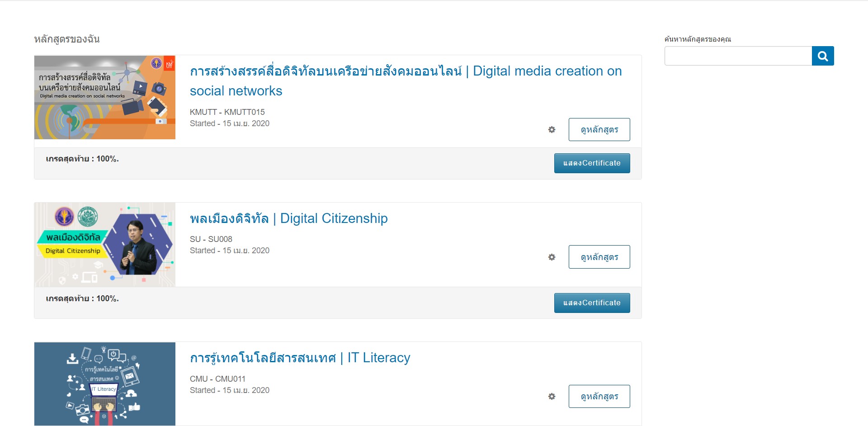Open gear settings for KMUTT015 course

552,130
